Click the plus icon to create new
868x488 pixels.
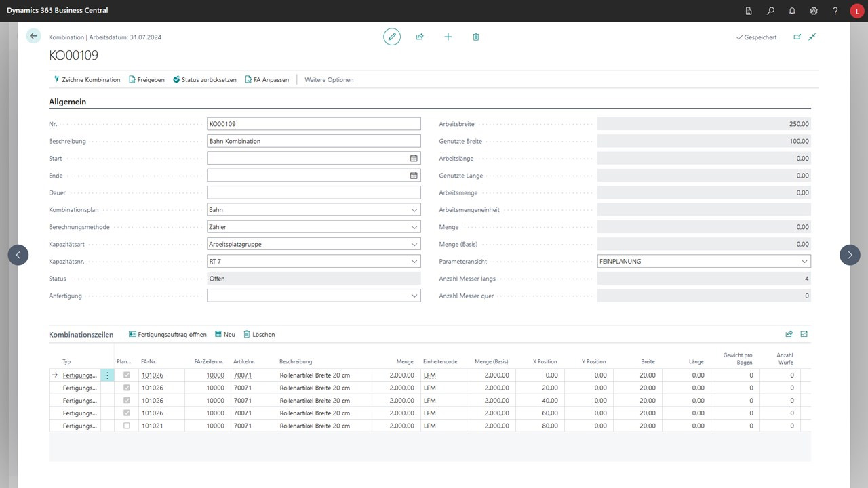pos(448,37)
